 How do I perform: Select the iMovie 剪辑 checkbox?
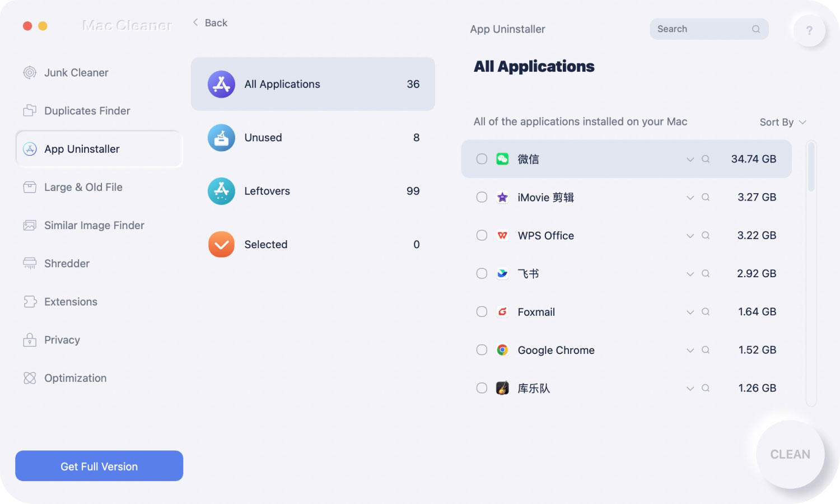click(482, 197)
